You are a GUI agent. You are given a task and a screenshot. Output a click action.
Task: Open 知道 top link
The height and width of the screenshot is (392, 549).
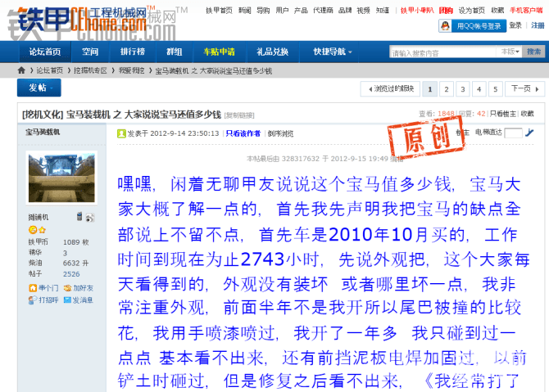383,11
